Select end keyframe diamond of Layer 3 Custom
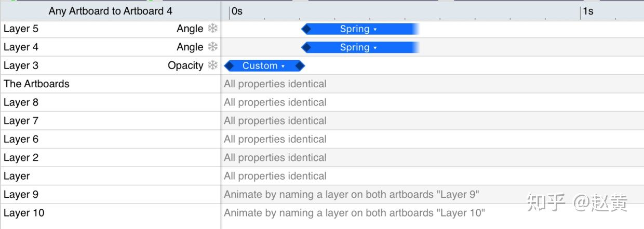Viewport: 644px width, 229px height. coord(300,66)
